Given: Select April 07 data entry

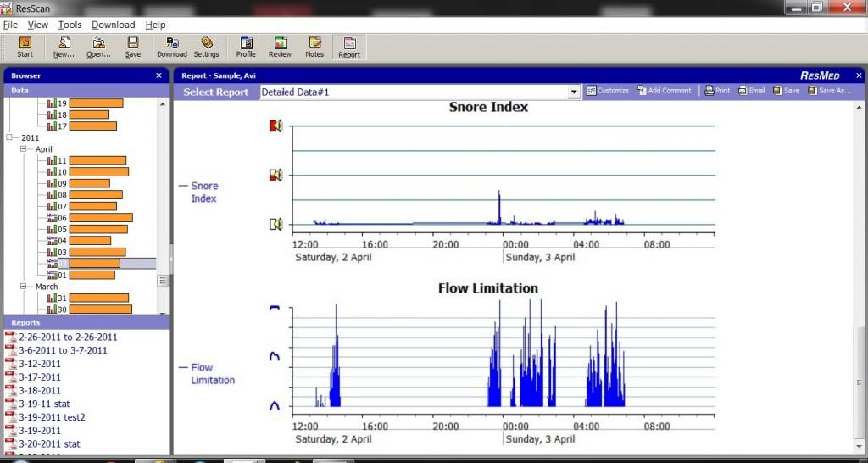Looking at the screenshot, I should (82, 206).
